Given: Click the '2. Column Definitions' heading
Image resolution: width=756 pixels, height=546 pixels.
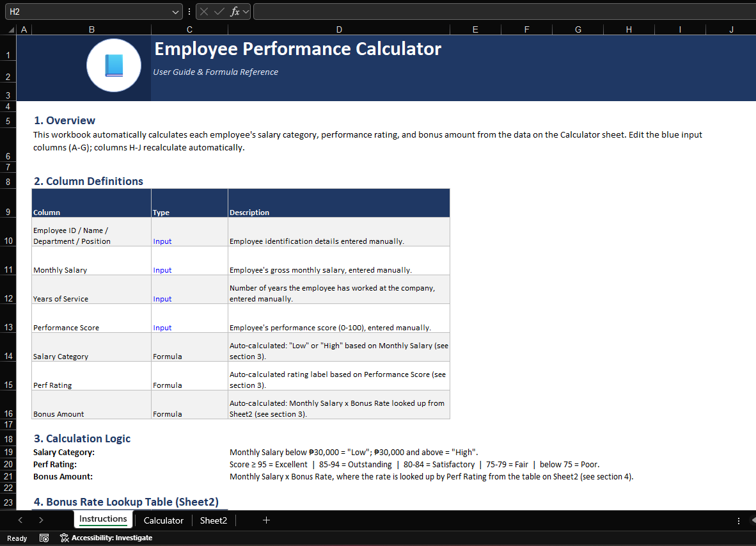Looking at the screenshot, I should (88, 181).
